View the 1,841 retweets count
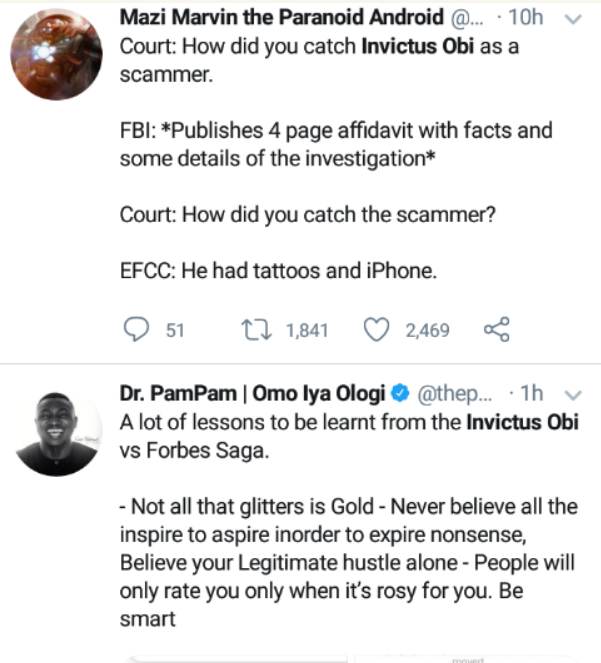 click(307, 330)
